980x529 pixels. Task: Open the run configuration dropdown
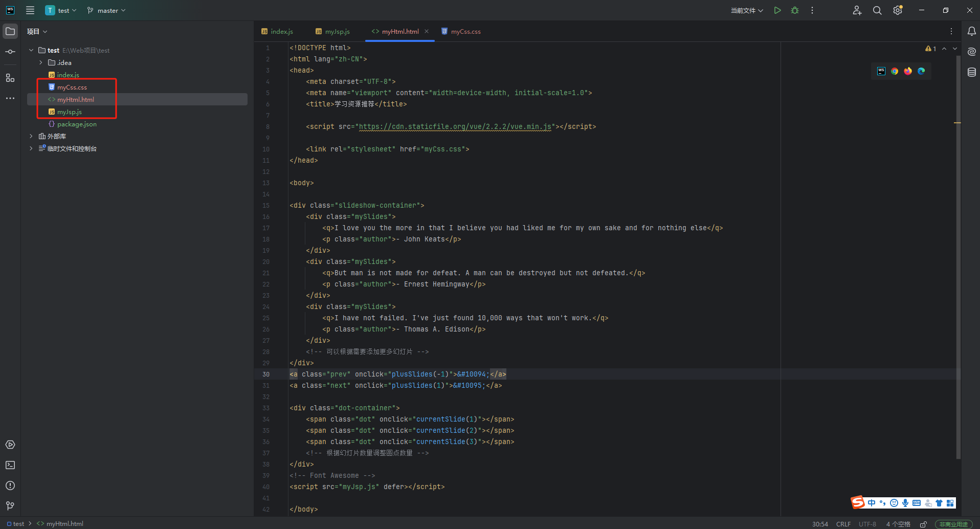tap(747, 10)
